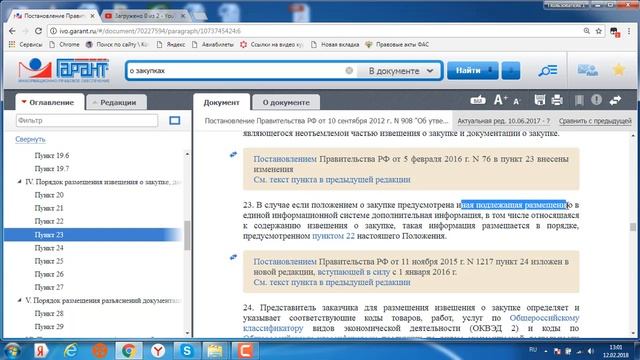
Task: Open the online chat icon in header
Action: tap(588, 70)
